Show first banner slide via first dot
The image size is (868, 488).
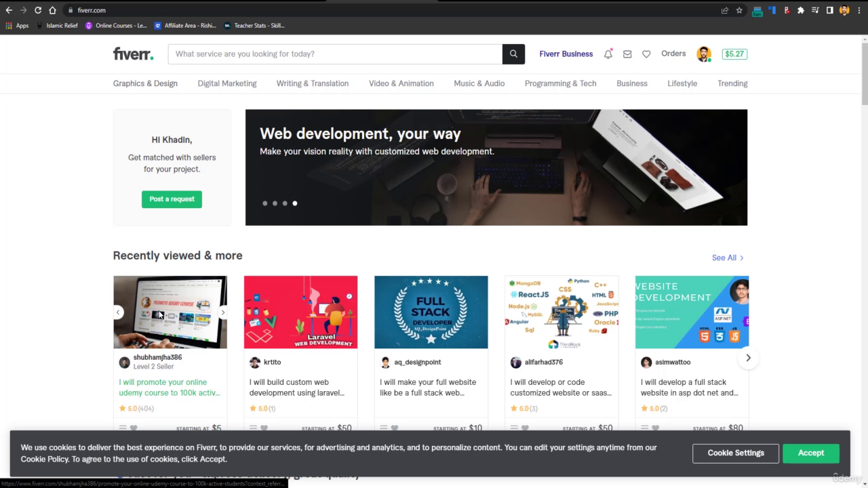click(265, 203)
